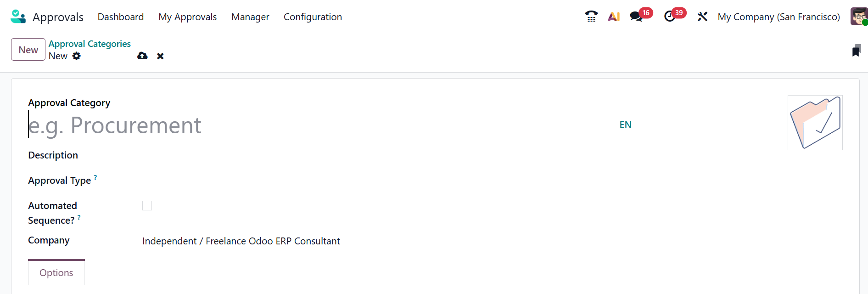The height and width of the screenshot is (294, 868).
Task: Discard changes with the X icon
Action: [160, 56]
